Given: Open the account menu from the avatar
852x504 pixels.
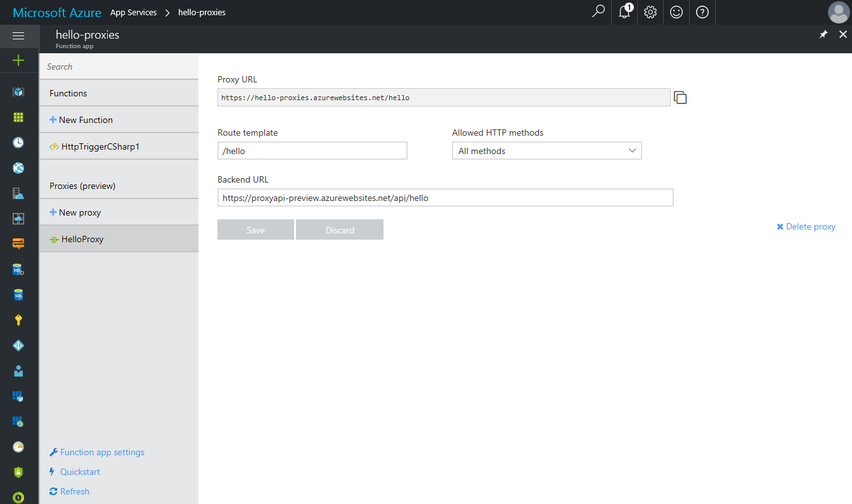Looking at the screenshot, I should point(838,12).
